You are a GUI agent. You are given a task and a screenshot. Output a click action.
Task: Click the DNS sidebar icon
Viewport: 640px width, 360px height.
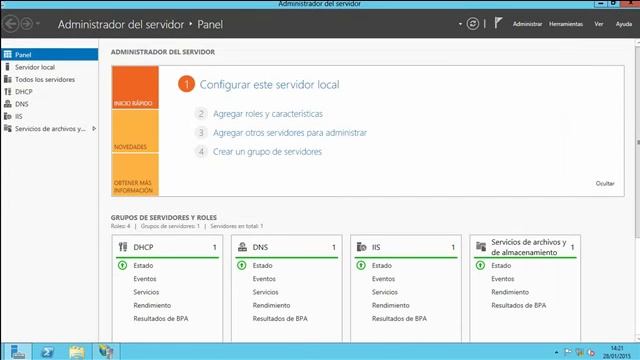[7, 104]
